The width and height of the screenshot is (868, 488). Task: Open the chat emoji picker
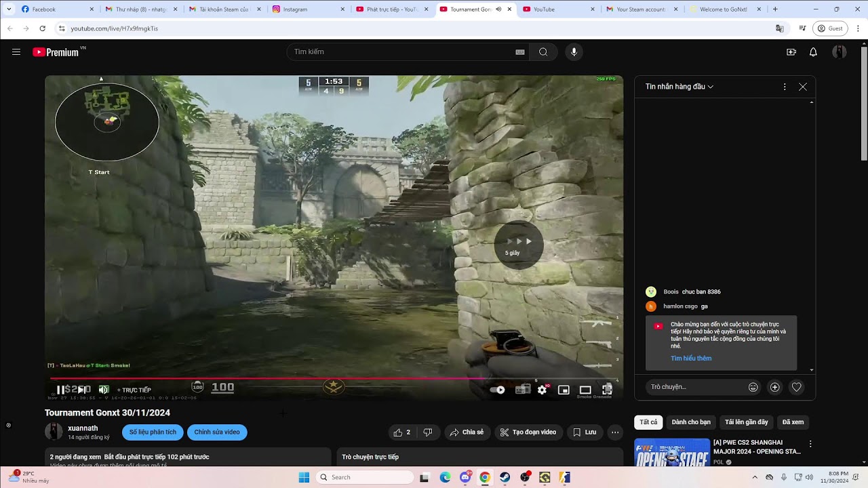click(x=753, y=387)
